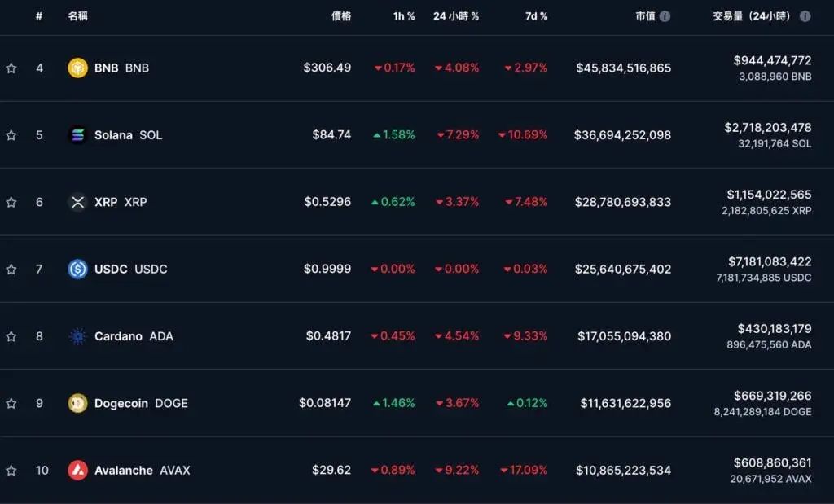Click XRP market cap value $28,780,693,833

[624, 202]
